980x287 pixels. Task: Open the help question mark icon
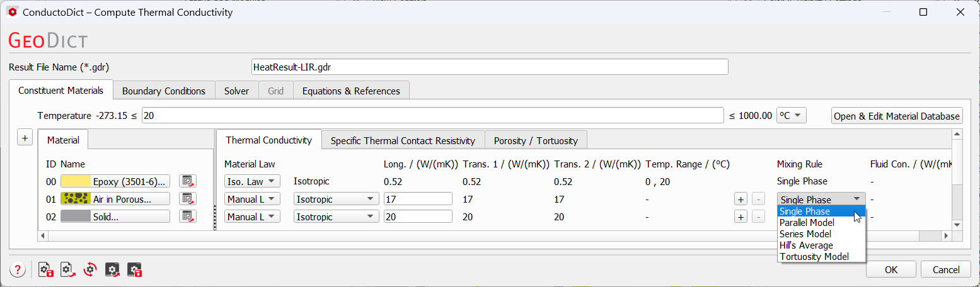[17, 270]
